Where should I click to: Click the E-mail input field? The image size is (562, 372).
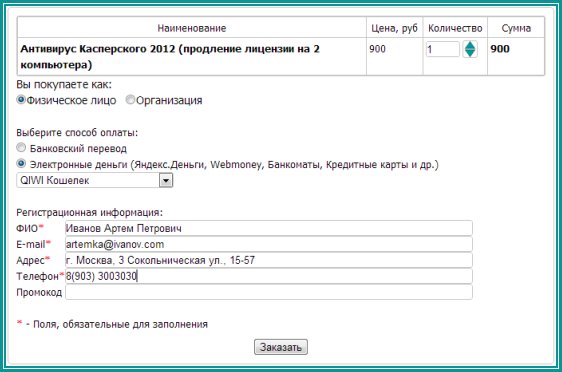coord(268,244)
